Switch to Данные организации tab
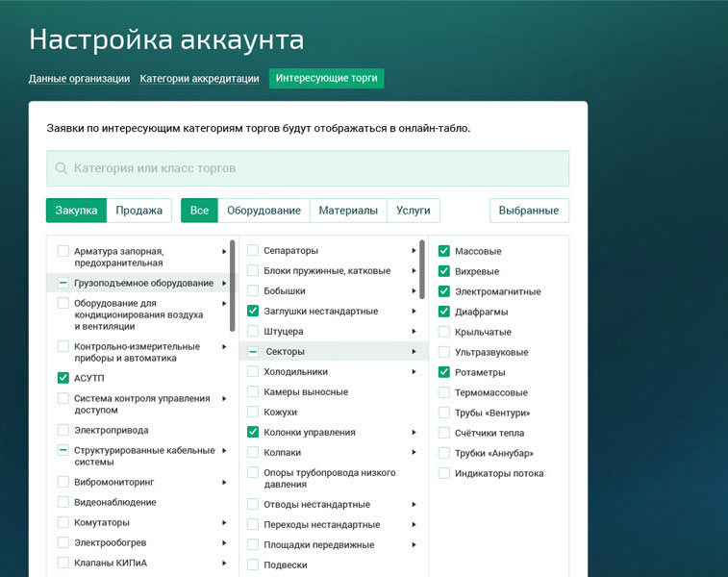Viewport: 728px width, 577px height. (79, 79)
